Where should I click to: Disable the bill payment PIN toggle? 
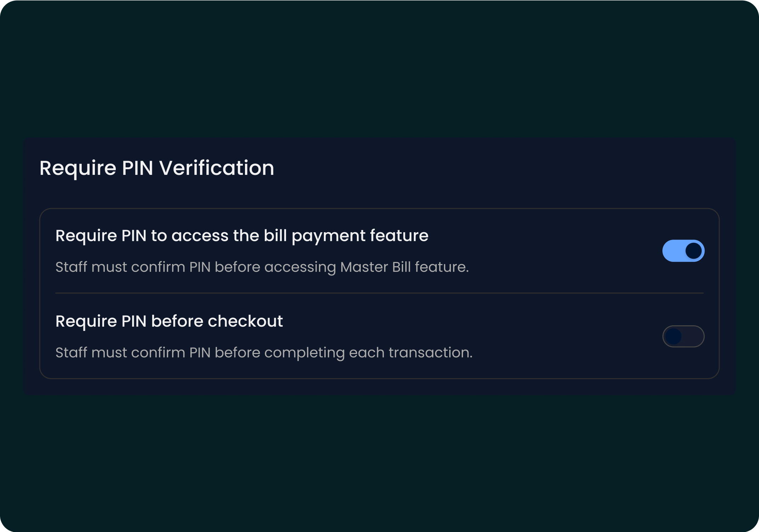point(683,251)
